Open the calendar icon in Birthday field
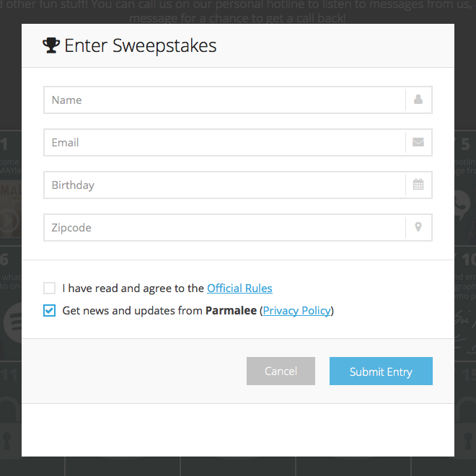Viewport: 476px width, 476px height. (x=418, y=184)
